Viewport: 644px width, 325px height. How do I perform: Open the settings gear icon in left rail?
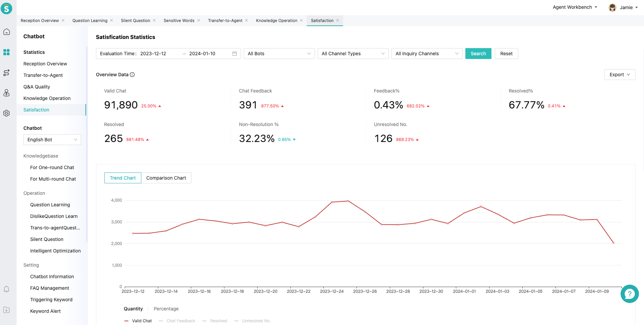tap(6, 113)
